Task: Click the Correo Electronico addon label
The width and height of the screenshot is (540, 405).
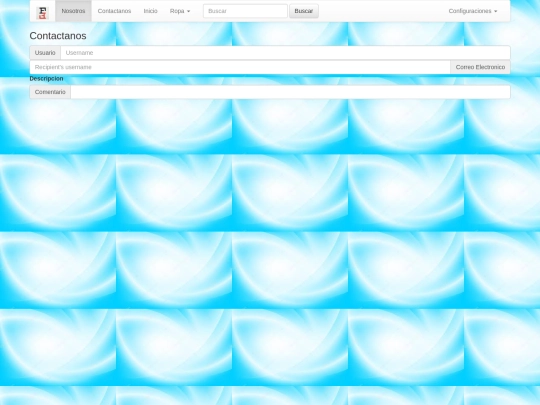Action: [480, 67]
